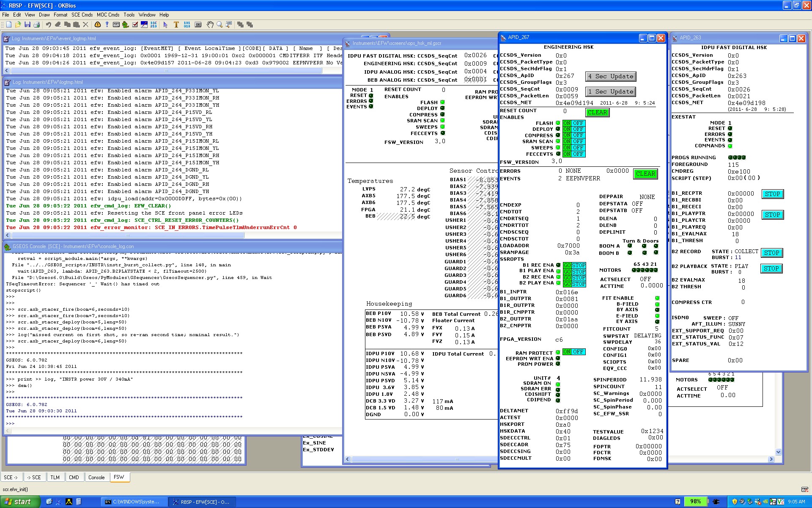
Task: Open the Windows Start menu
Action: [19, 502]
